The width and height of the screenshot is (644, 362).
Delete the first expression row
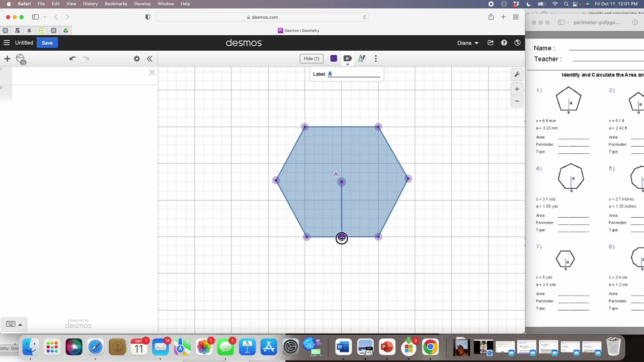coord(151,73)
